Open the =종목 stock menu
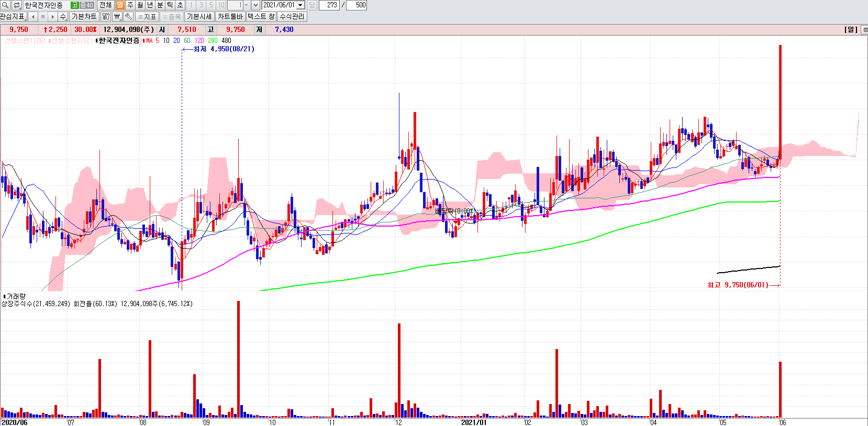 click(x=172, y=17)
